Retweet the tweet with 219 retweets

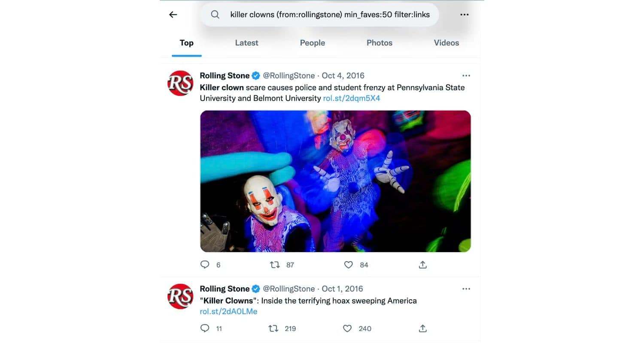coord(273,328)
